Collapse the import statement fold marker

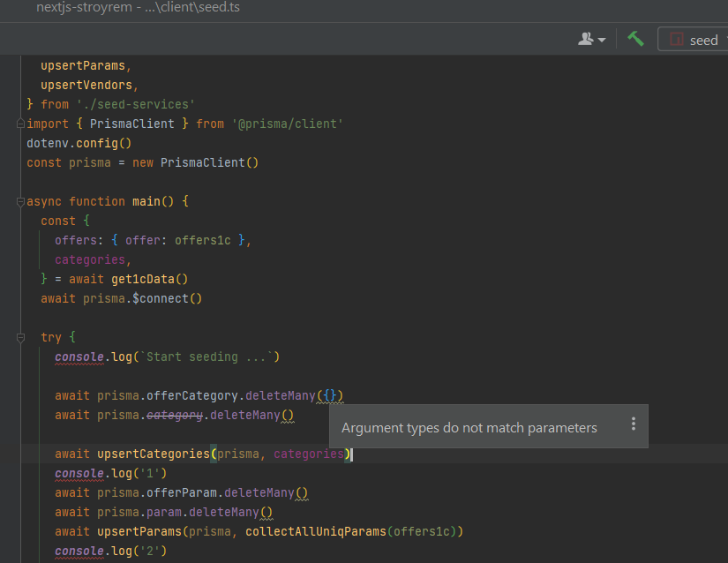[20, 124]
